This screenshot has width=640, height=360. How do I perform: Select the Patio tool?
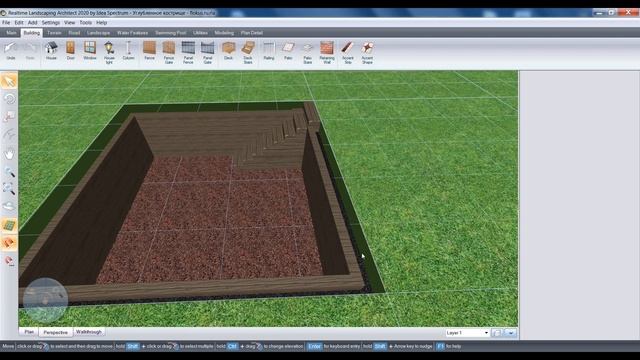point(288,51)
